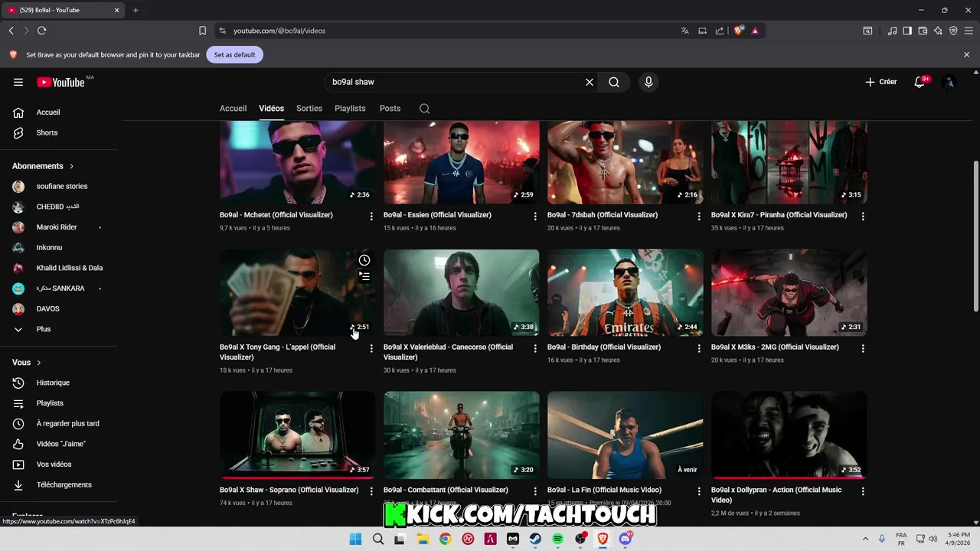Viewport: 980px width, 551px height.
Task: Search within the channel using magnifier
Action: tap(424, 109)
